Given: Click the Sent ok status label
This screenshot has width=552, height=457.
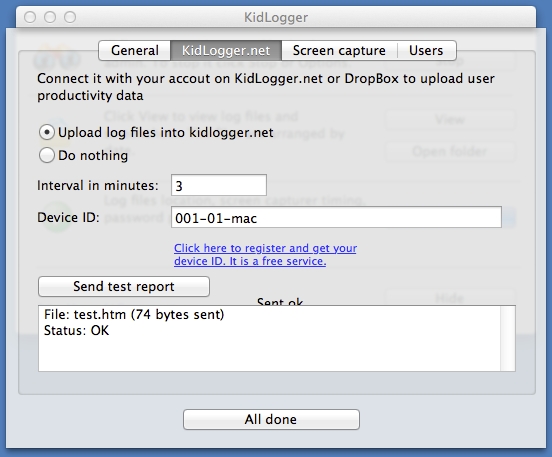Looking at the screenshot, I should coord(280,301).
